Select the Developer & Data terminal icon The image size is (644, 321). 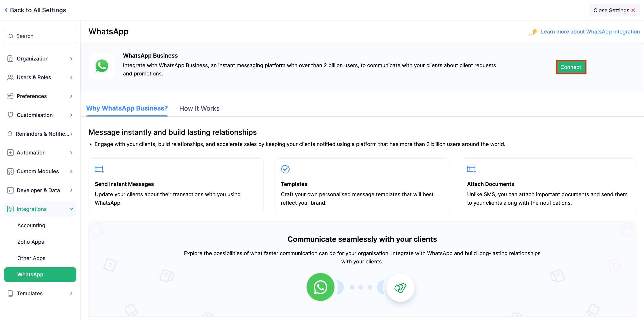click(10, 190)
